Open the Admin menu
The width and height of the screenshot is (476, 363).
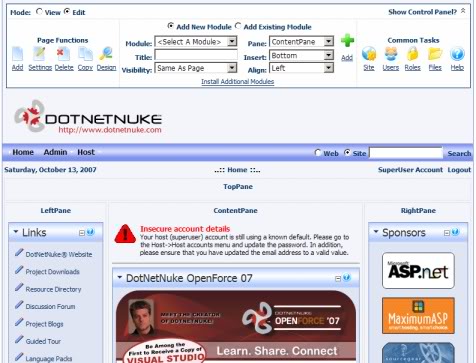[x=55, y=152]
